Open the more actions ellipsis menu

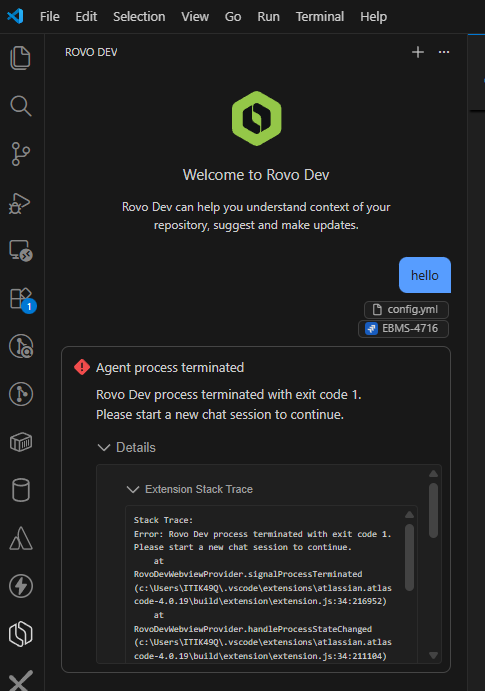pos(444,52)
